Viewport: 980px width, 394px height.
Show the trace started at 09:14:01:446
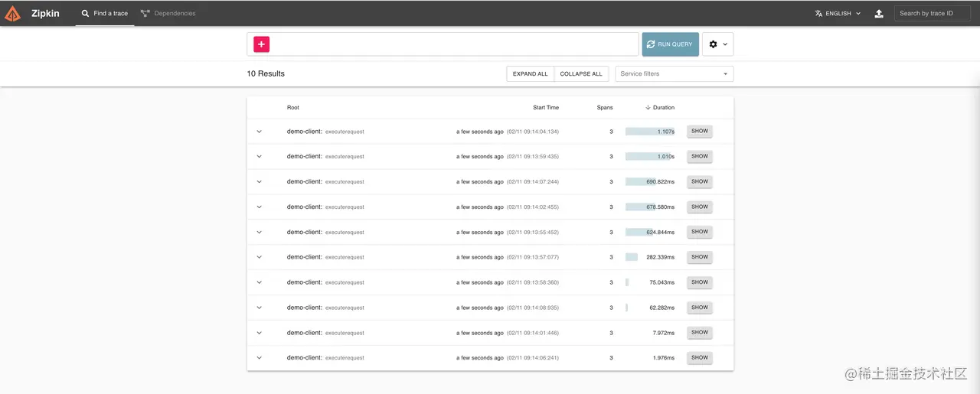699,333
